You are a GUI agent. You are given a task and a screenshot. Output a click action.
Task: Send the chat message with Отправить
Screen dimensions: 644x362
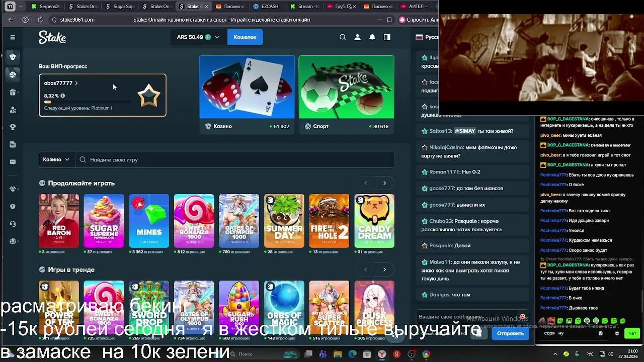click(x=510, y=333)
